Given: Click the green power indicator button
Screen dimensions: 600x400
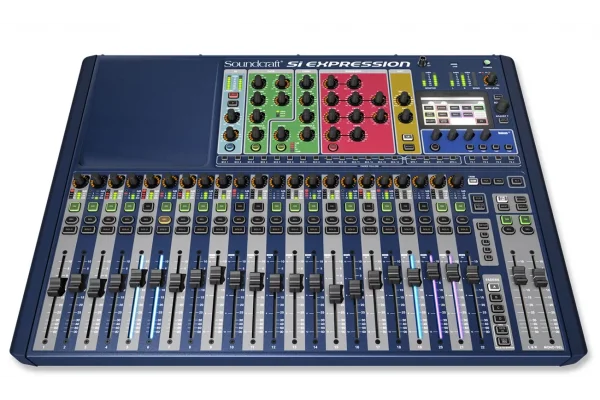Looking at the screenshot, I should click(488, 62).
